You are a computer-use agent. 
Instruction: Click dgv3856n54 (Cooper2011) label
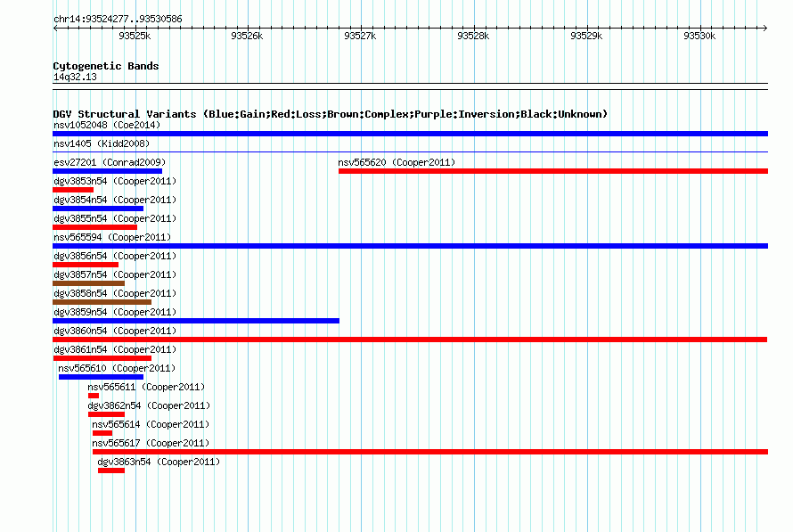115,256
